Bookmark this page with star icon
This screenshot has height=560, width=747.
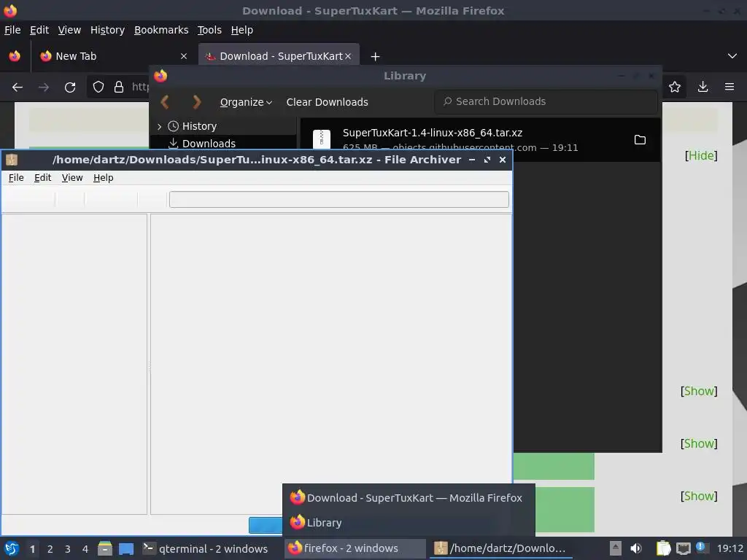(675, 87)
